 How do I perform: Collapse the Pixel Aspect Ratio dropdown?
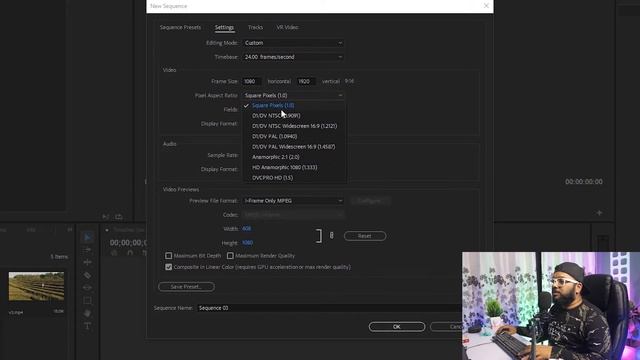(293, 96)
